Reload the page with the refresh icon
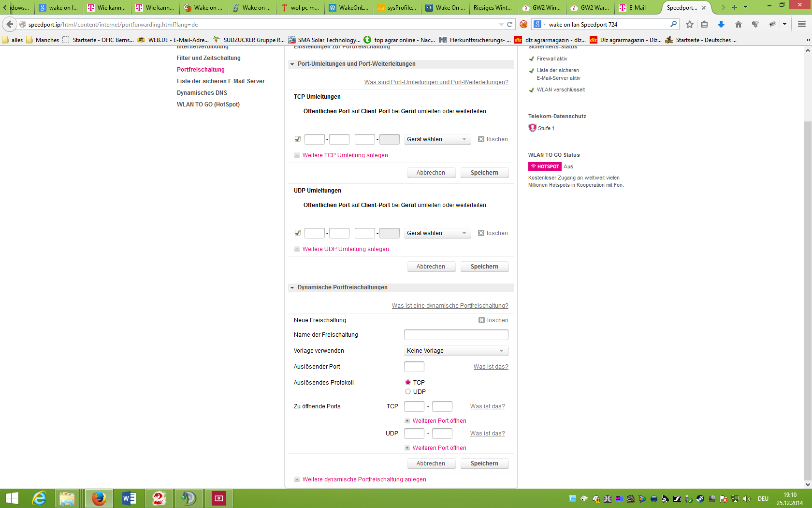Viewport: 812px width, 508px height. (x=509, y=24)
